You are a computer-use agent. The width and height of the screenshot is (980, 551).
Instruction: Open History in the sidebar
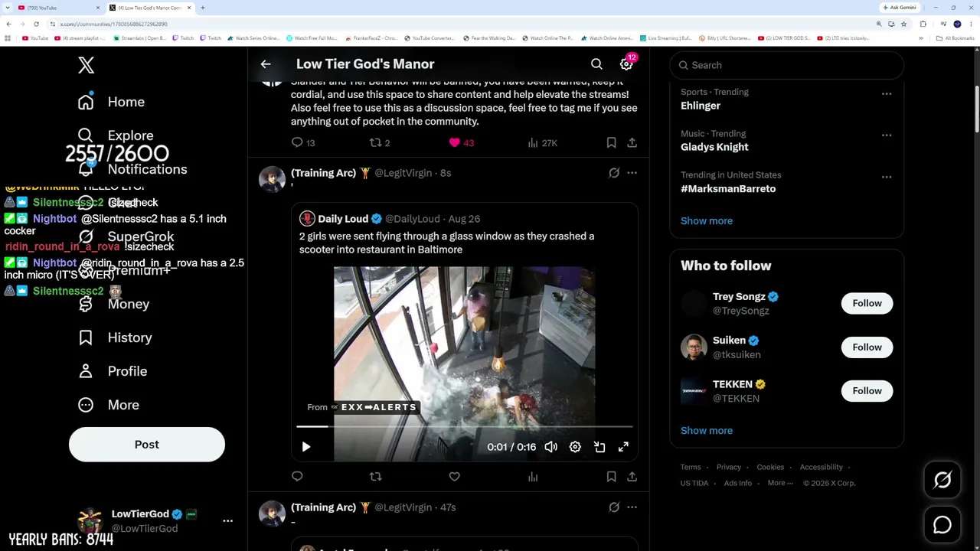coord(115,337)
